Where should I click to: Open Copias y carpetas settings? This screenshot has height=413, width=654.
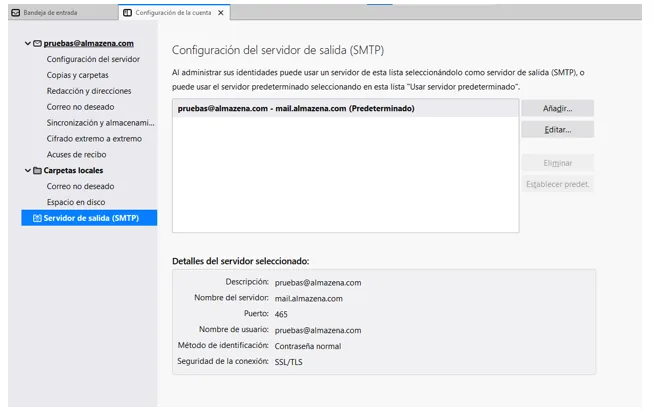coord(78,75)
